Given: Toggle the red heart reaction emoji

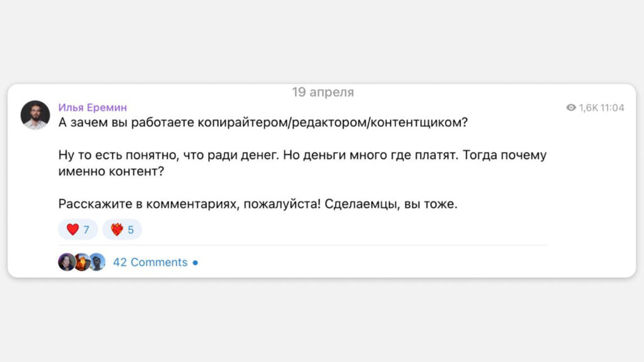Looking at the screenshot, I should pyautogui.click(x=73, y=229).
